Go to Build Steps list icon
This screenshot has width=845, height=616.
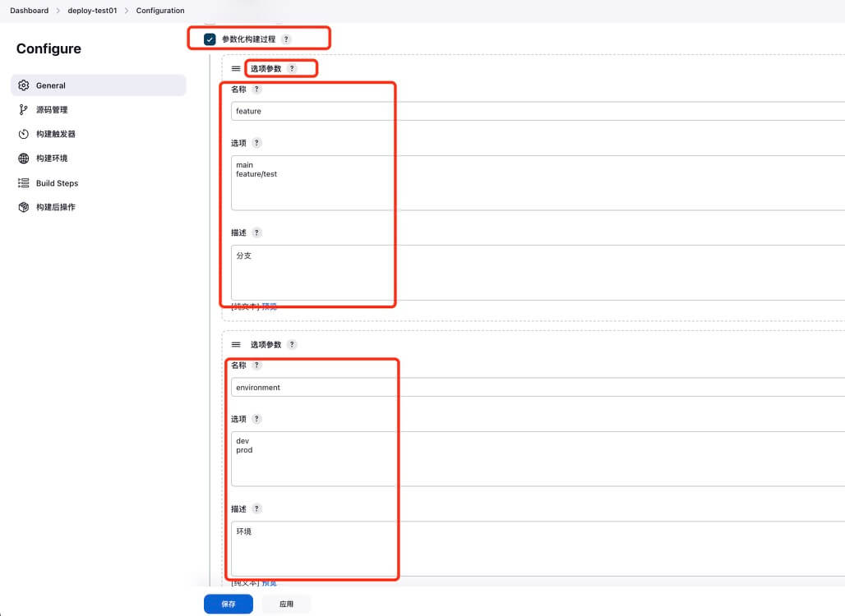[24, 183]
